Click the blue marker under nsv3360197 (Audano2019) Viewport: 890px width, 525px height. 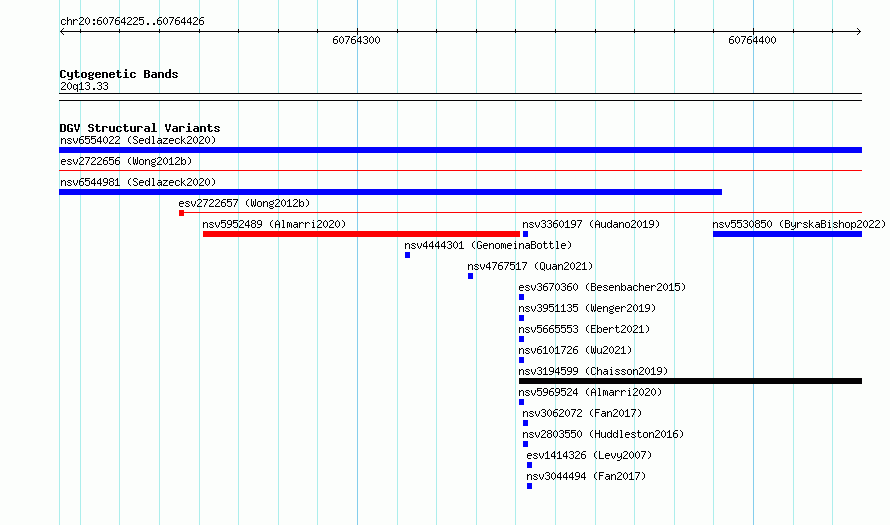coord(525,234)
